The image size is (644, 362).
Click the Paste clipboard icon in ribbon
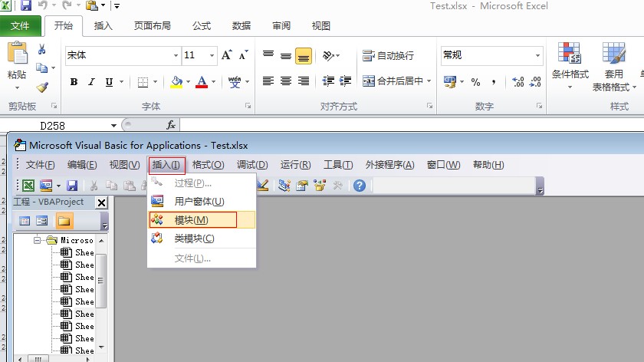(17, 54)
